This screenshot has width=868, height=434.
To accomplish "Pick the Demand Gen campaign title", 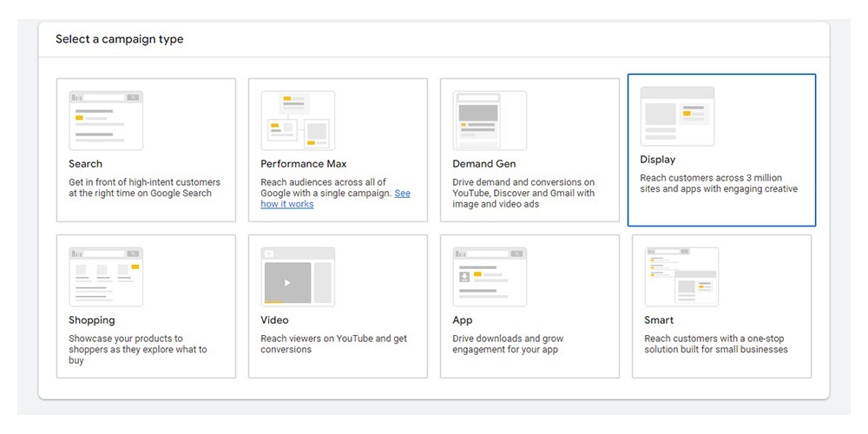I will click(484, 164).
